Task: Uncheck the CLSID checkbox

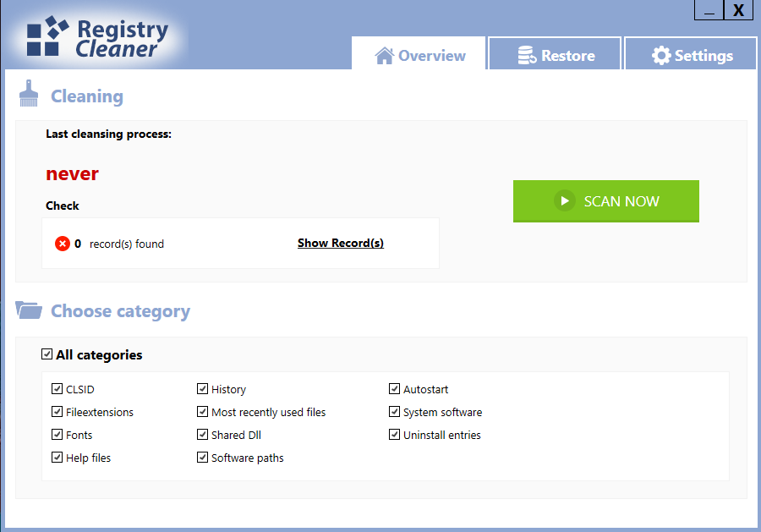Action: point(57,388)
